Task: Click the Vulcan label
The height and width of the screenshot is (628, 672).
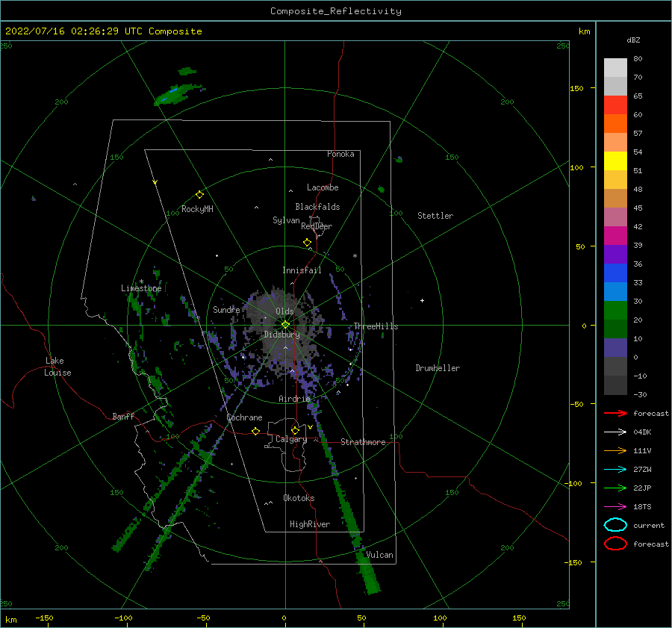Action: pyautogui.click(x=379, y=555)
